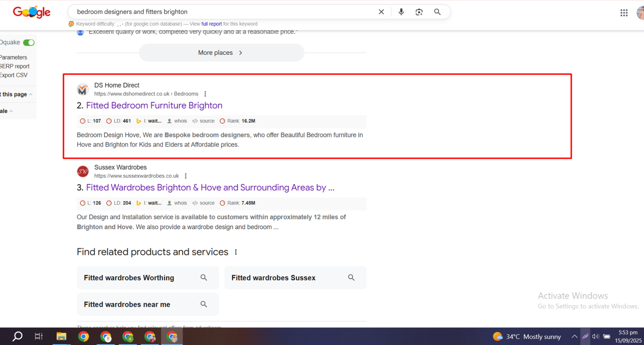Open the Google apps grid
The image size is (644, 345).
coord(624,13)
